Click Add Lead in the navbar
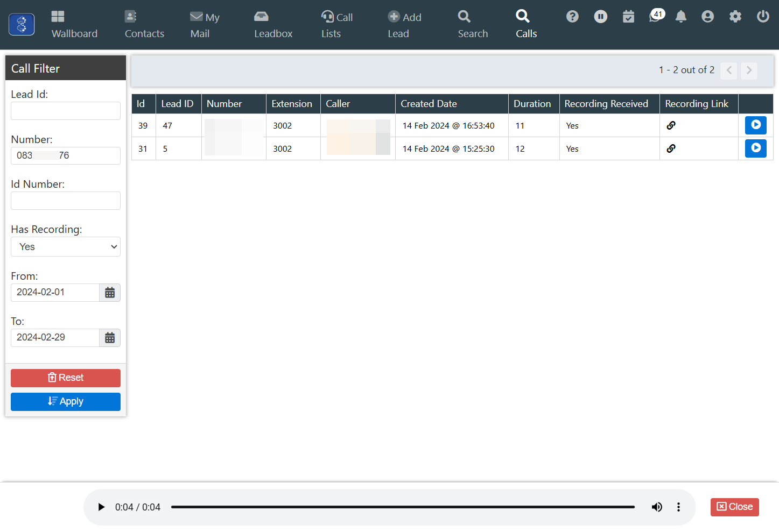The image size is (779, 532). click(x=404, y=25)
